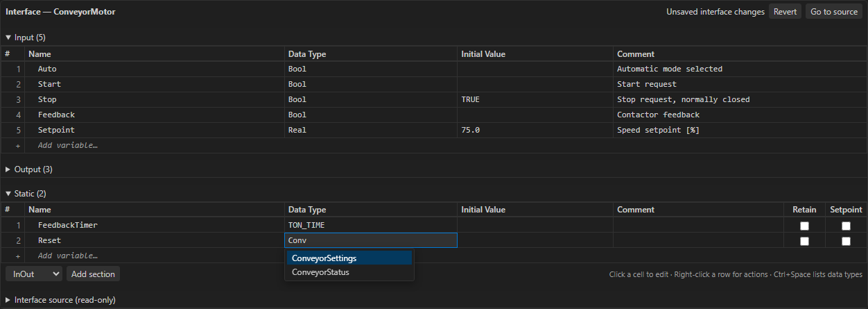868x309 pixels.
Task: Click the Add section button
Action: tap(93, 274)
